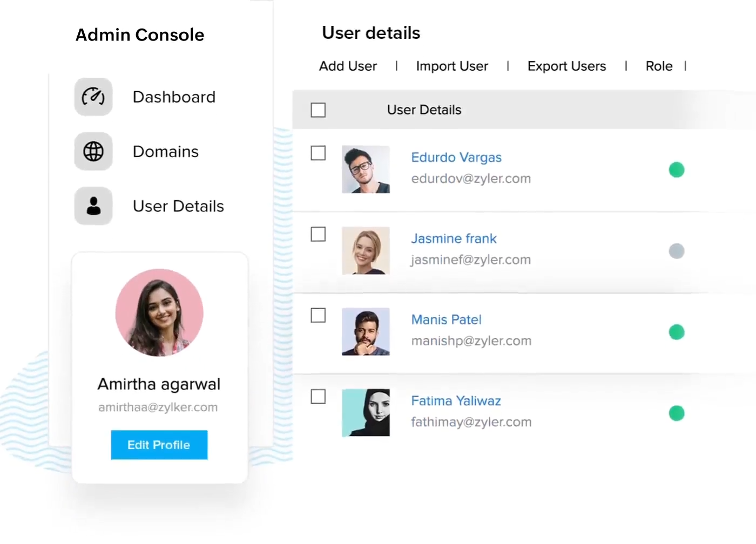
Task: Click Fatima Yaliwaz's photo thumbnail
Action: pyautogui.click(x=366, y=413)
